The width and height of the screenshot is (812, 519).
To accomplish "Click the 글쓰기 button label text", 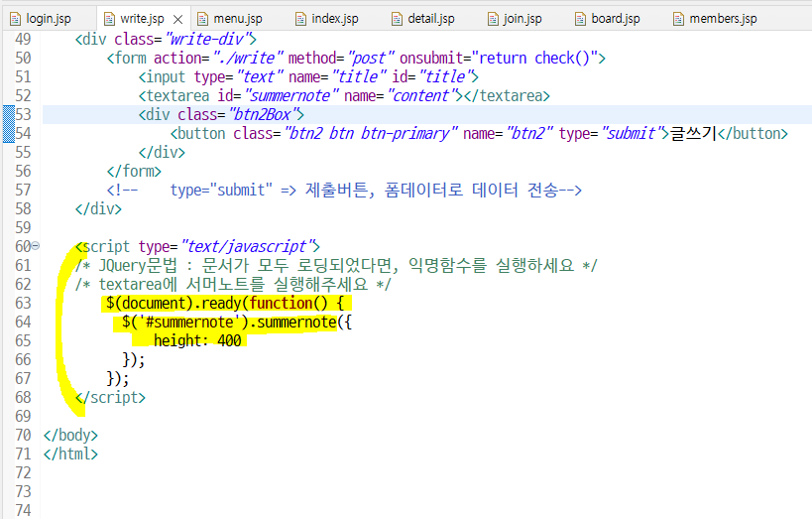I will (693, 133).
